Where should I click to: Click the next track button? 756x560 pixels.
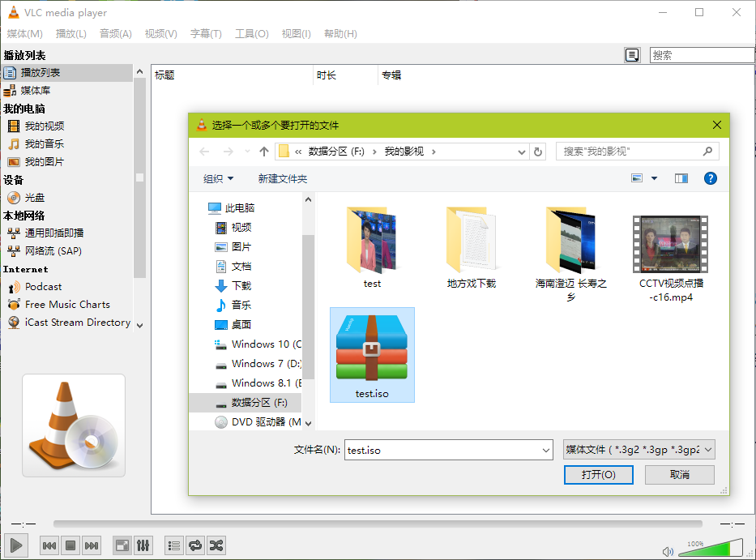pos(92,545)
